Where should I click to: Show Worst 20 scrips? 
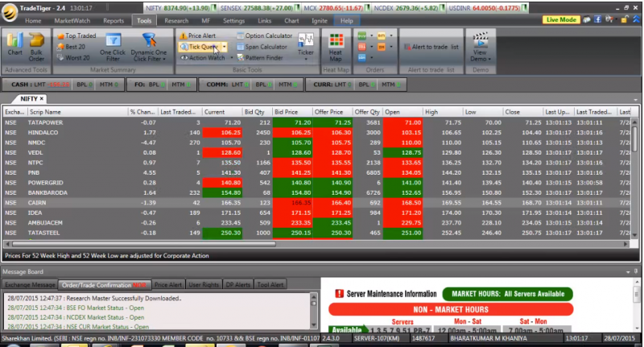click(x=73, y=58)
